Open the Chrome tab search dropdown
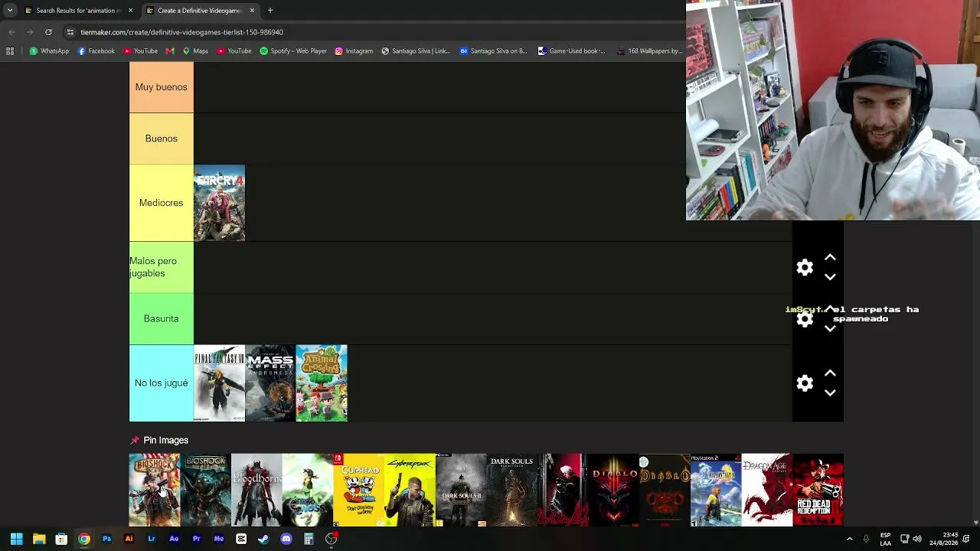The width and height of the screenshot is (980, 551). coord(10,11)
